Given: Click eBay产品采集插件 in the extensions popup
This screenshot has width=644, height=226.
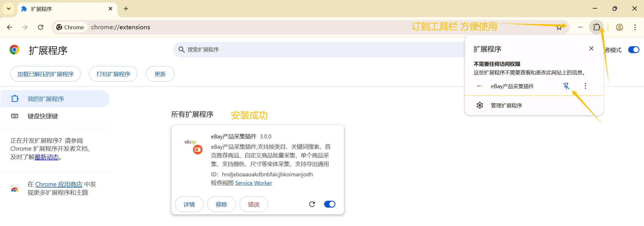Looking at the screenshot, I should (x=512, y=86).
